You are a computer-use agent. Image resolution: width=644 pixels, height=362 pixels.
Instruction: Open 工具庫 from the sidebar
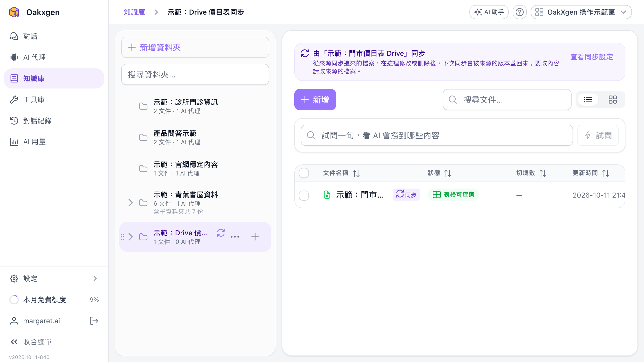coord(54,100)
